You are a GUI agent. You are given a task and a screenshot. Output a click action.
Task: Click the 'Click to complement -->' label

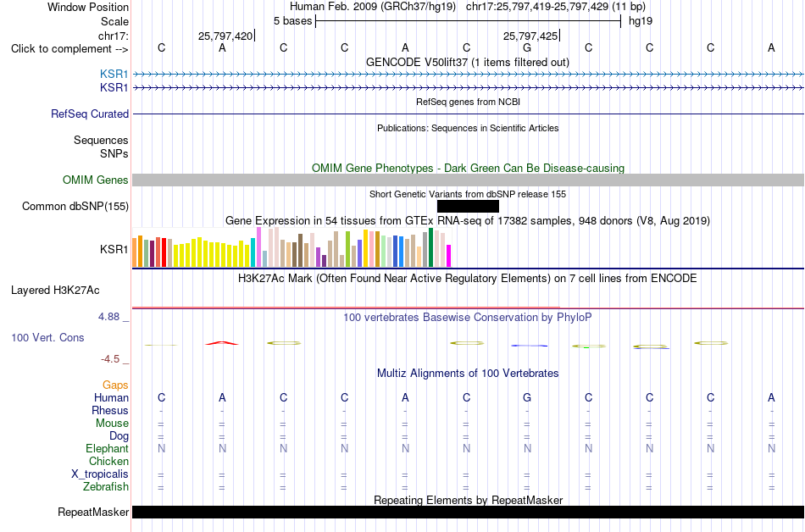[x=69, y=49]
